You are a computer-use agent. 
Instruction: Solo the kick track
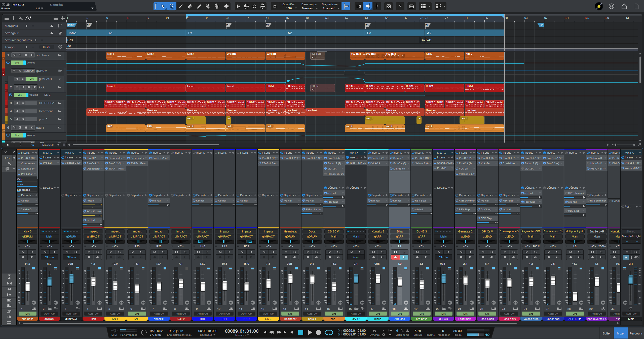click(23, 87)
